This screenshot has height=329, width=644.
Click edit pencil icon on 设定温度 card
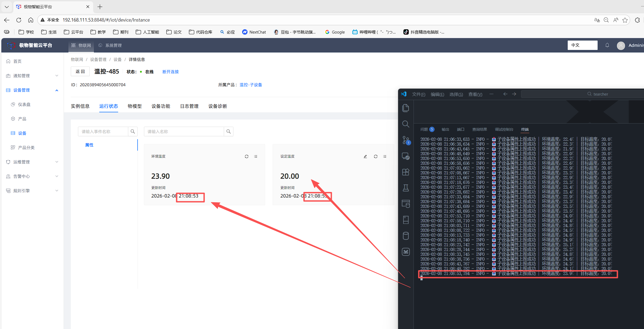click(365, 157)
